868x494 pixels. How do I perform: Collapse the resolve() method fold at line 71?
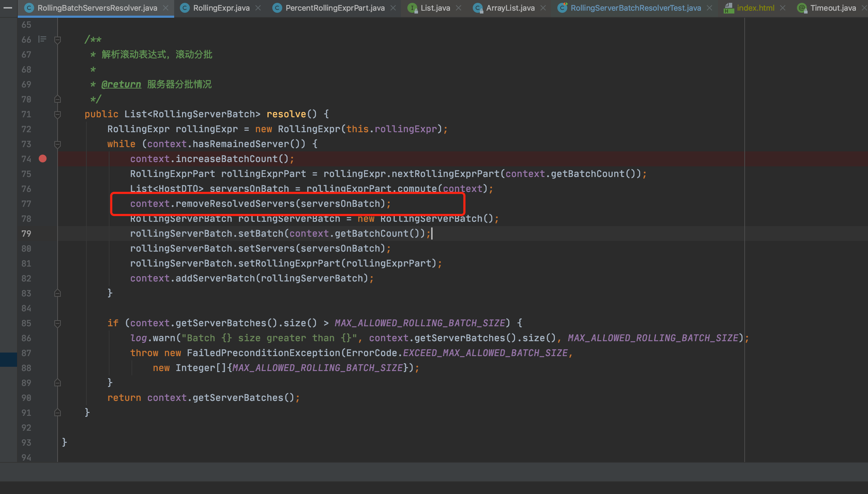pos(58,114)
